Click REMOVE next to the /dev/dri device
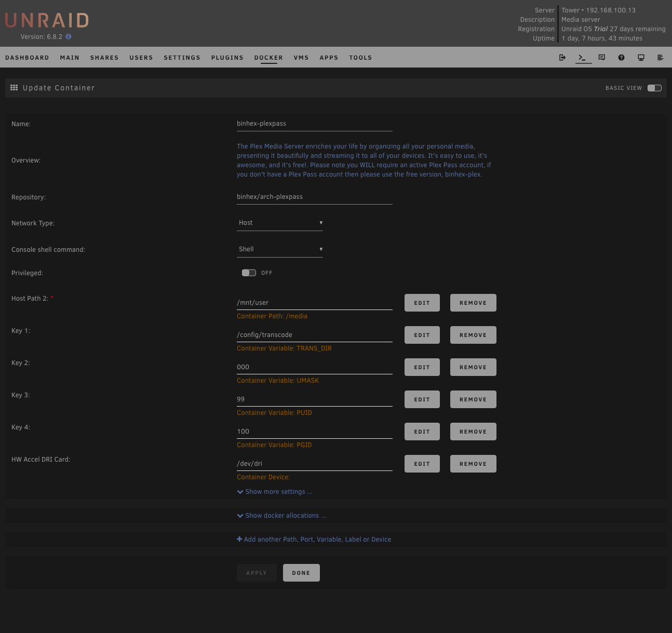Screen dimensions: 672x633 [473, 464]
